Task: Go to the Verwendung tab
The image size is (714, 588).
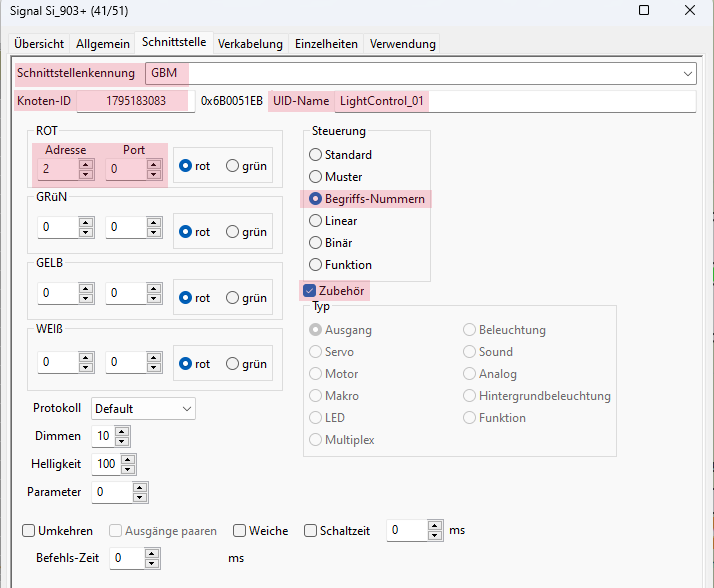Action: tap(402, 44)
